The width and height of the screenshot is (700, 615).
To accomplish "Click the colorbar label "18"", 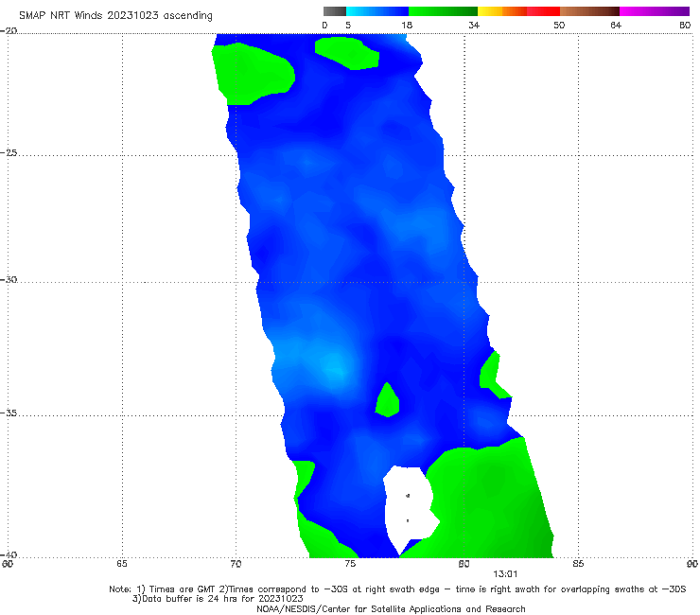I will click(407, 25).
